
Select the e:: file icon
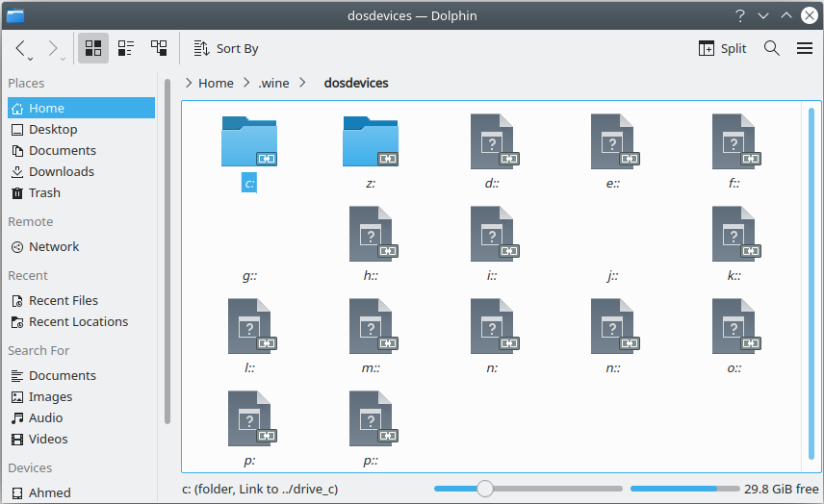pyautogui.click(x=613, y=141)
